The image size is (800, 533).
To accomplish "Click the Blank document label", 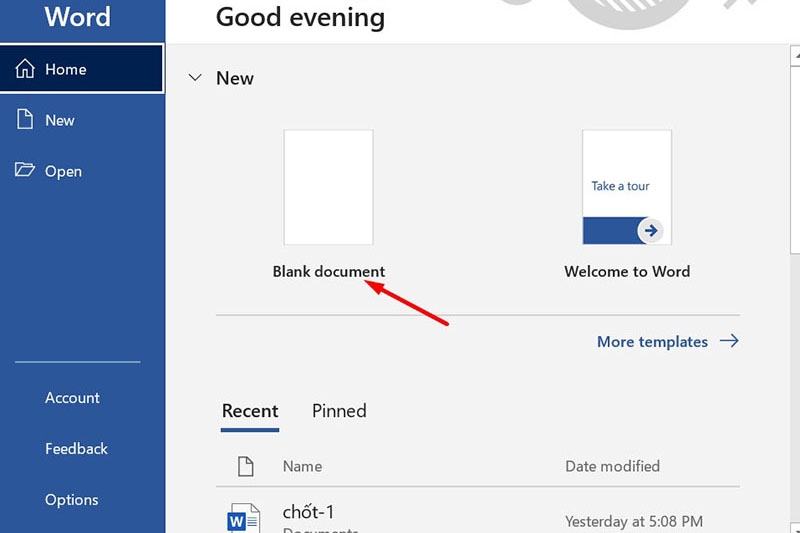I will coord(329,271).
